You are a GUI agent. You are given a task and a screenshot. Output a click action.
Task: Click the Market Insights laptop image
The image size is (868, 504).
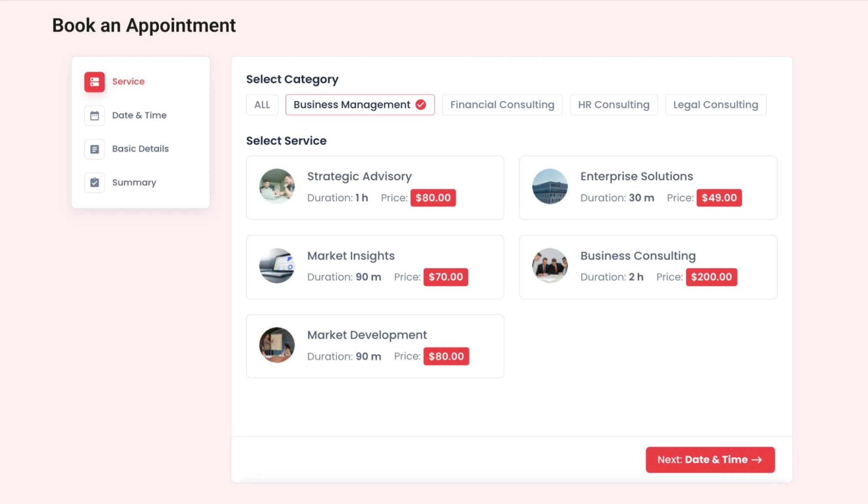tap(276, 266)
